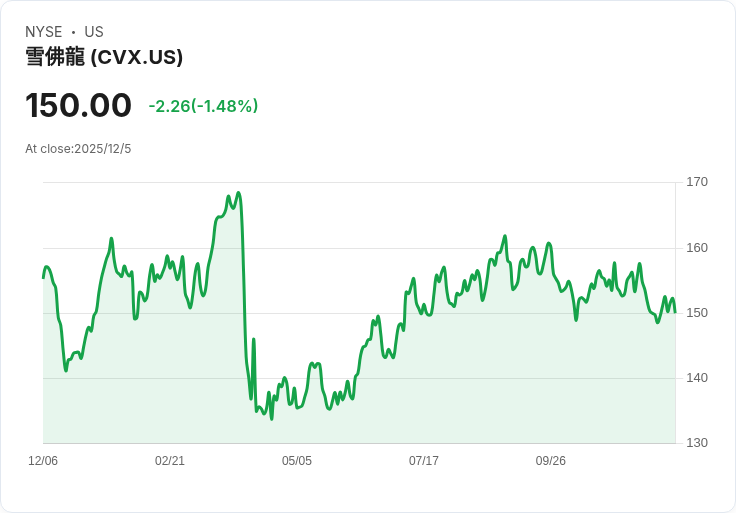736x513 pixels.
Task: Click the highest peak of the price line
Action: 238,193
